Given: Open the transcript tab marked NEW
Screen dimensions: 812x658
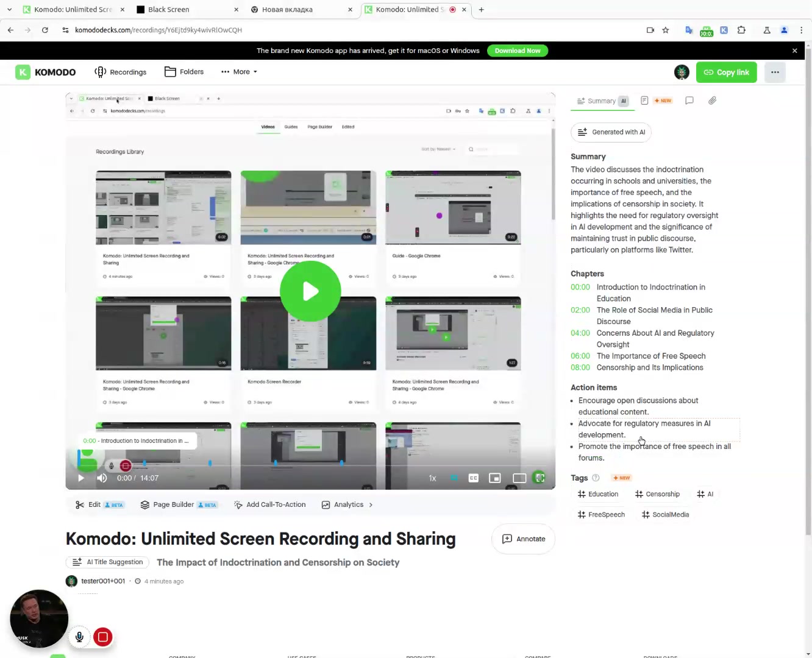Looking at the screenshot, I should [x=656, y=101].
